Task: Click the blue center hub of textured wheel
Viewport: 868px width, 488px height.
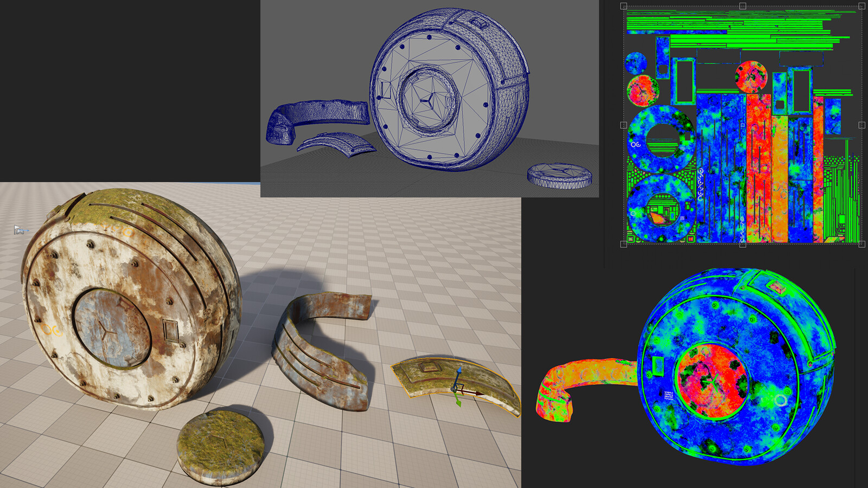Action: [x=111, y=329]
